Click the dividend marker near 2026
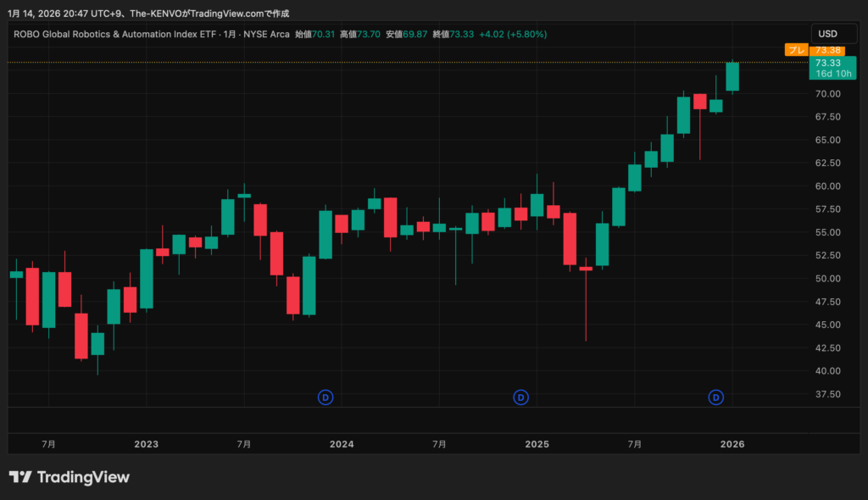Image resolution: width=868 pixels, height=500 pixels. coord(716,397)
